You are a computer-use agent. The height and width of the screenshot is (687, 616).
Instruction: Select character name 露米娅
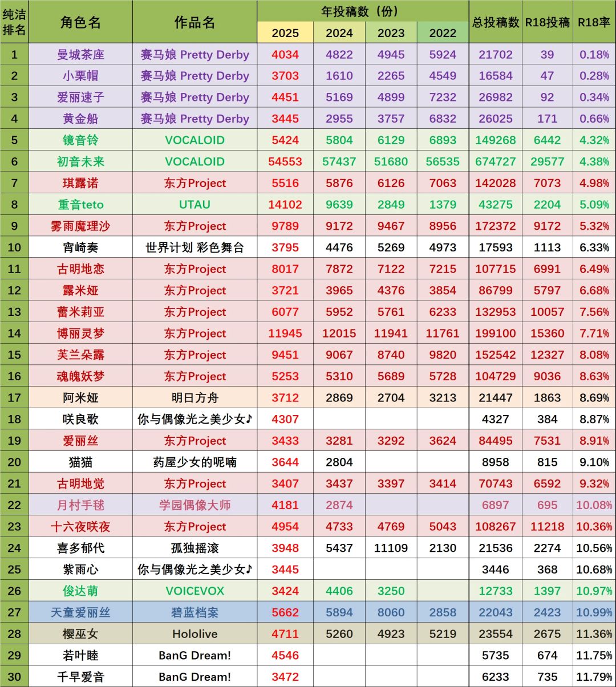tap(80, 291)
